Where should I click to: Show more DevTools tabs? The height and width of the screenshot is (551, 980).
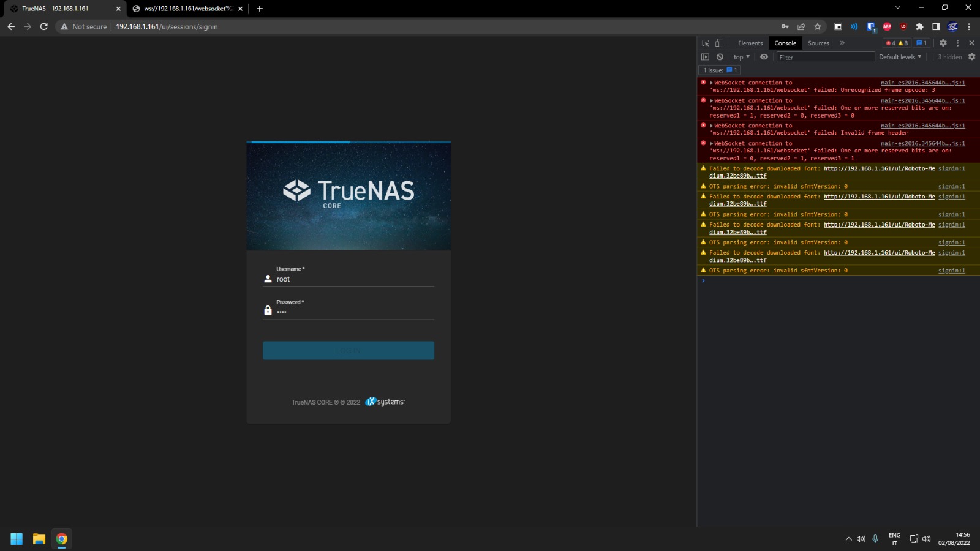pos(842,43)
